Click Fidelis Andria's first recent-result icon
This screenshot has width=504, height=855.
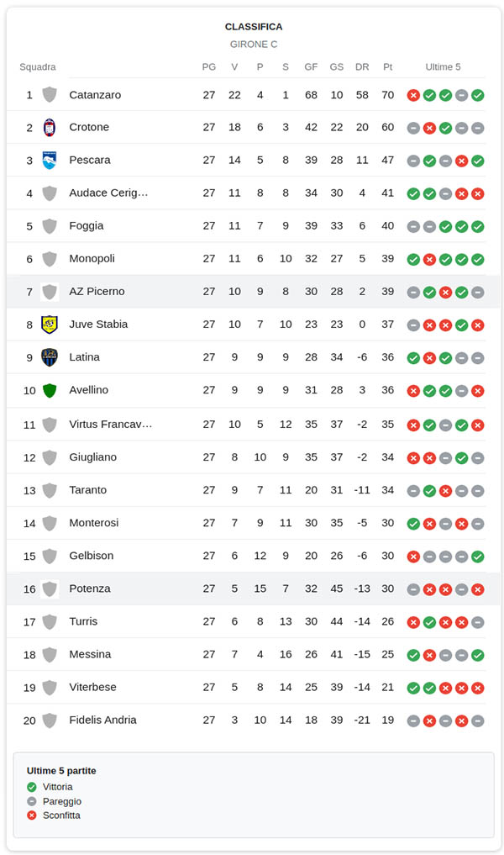(x=413, y=720)
